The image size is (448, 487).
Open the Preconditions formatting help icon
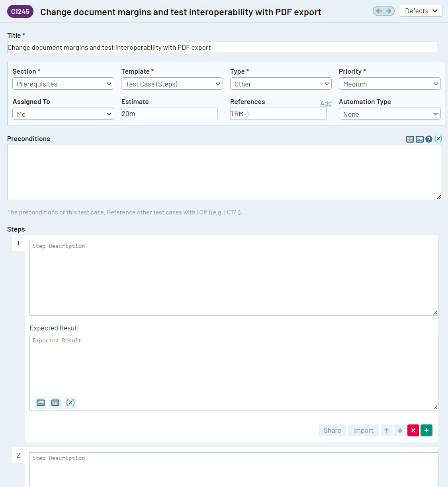tap(429, 139)
